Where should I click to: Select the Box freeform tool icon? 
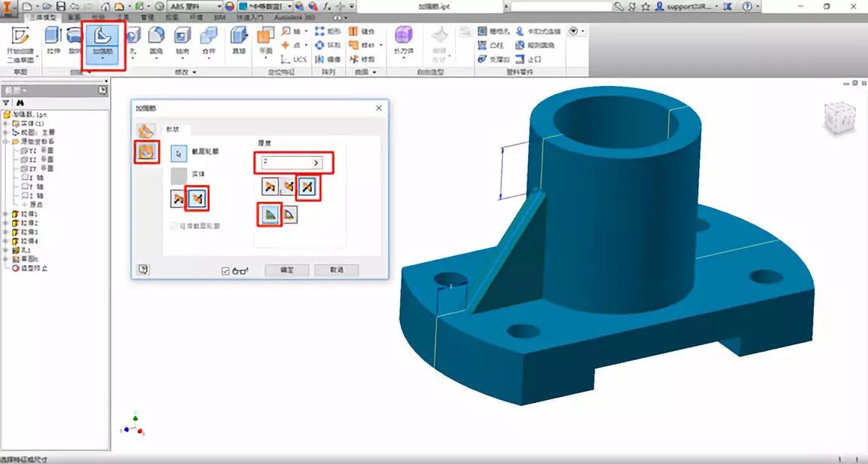pyautogui.click(x=404, y=41)
